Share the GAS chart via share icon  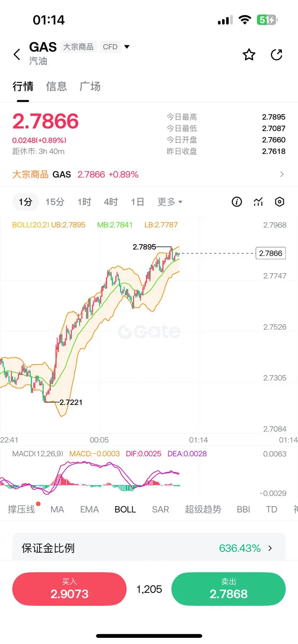point(276,55)
